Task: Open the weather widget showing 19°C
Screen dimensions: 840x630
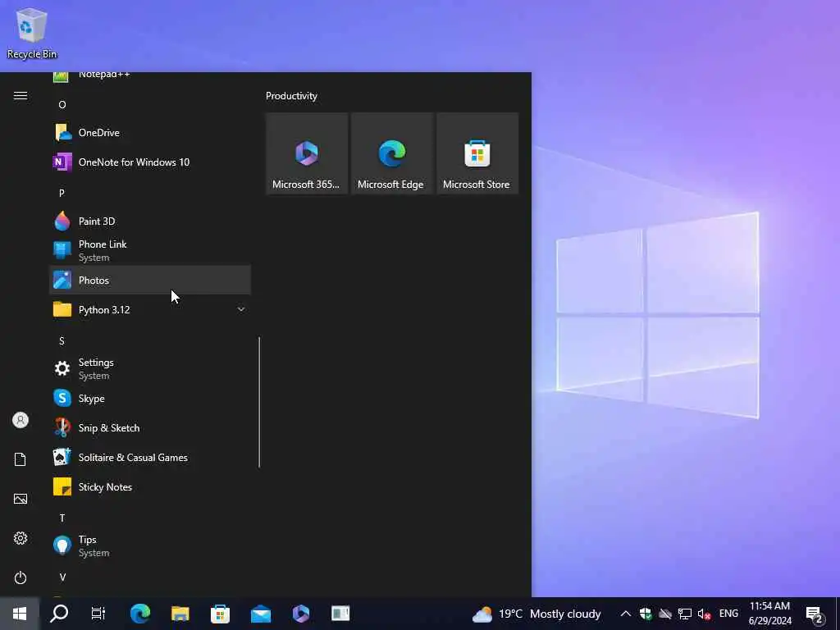Action: (536, 614)
